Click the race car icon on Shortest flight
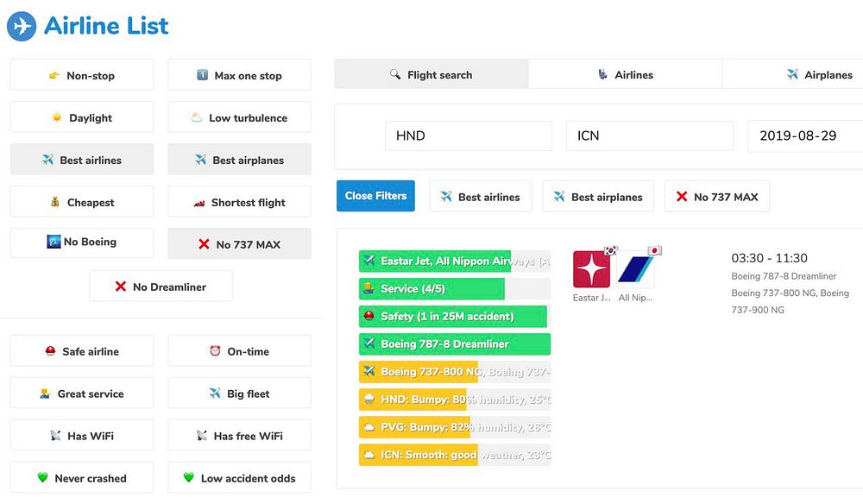This screenshot has height=504, width=863. point(199,203)
